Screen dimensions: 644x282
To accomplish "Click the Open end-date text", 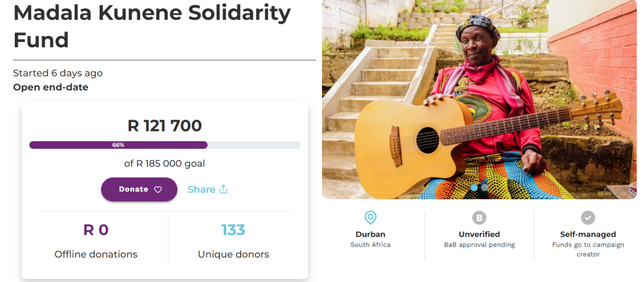I will tap(51, 87).
